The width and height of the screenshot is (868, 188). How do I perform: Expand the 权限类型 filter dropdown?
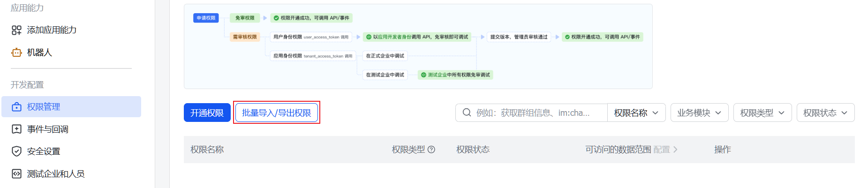[762, 113]
